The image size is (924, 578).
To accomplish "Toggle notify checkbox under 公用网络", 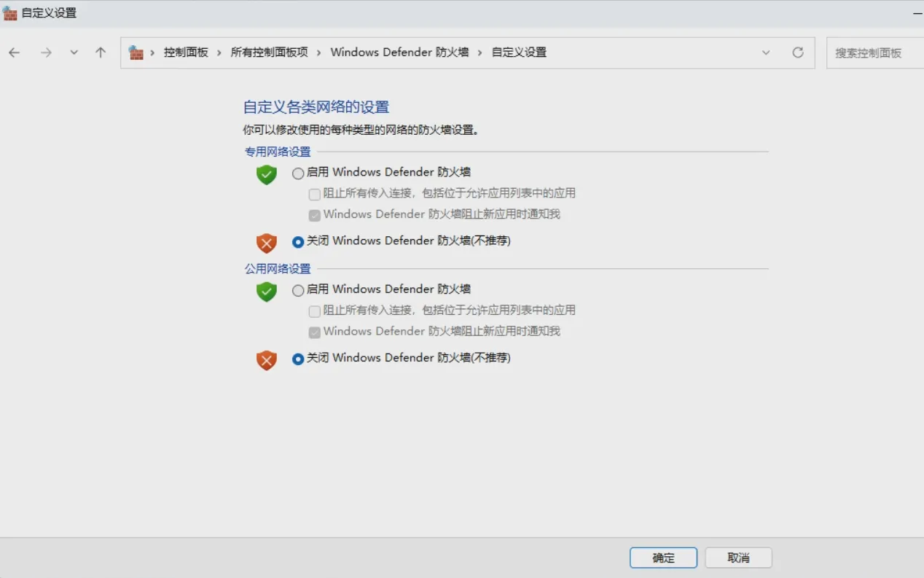I will (x=314, y=332).
